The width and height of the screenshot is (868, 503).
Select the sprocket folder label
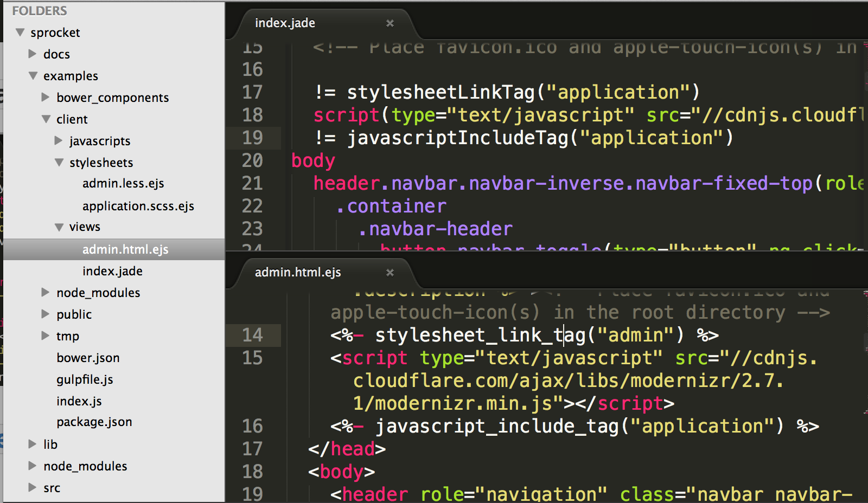click(55, 33)
